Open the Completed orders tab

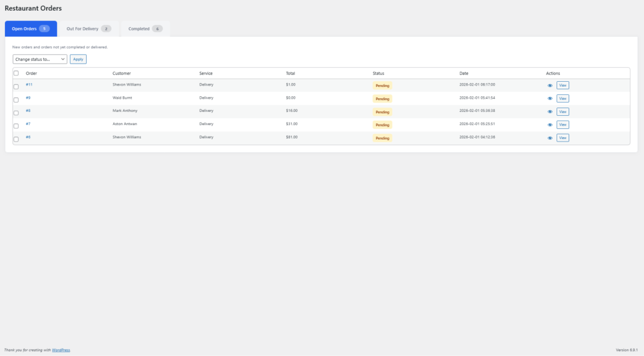coord(145,29)
